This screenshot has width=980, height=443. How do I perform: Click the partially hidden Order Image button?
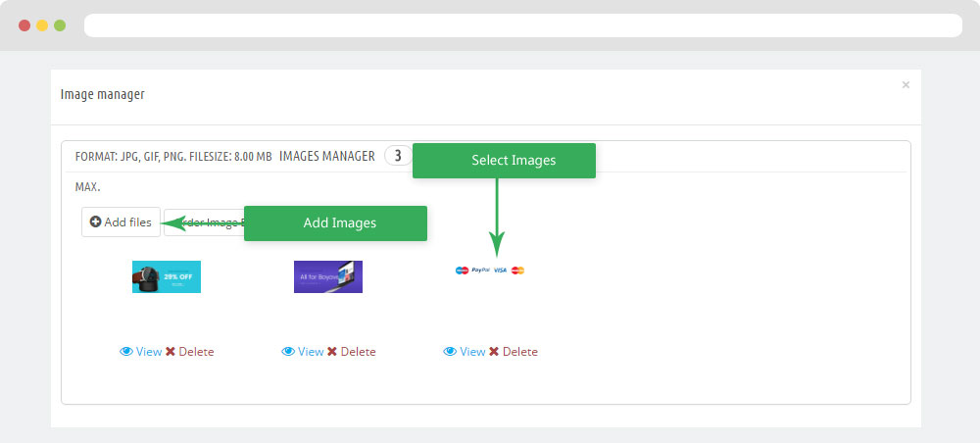pyautogui.click(x=204, y=222)
